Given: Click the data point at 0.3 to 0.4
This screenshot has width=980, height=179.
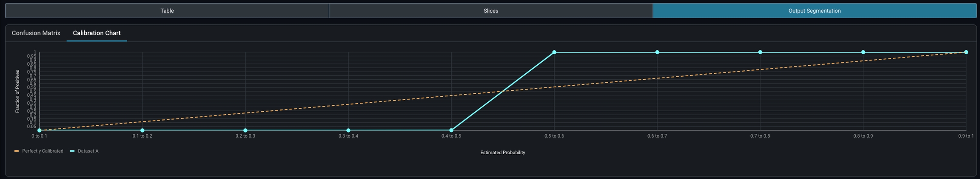Looking at the screenshot, I should coord(348,130).
